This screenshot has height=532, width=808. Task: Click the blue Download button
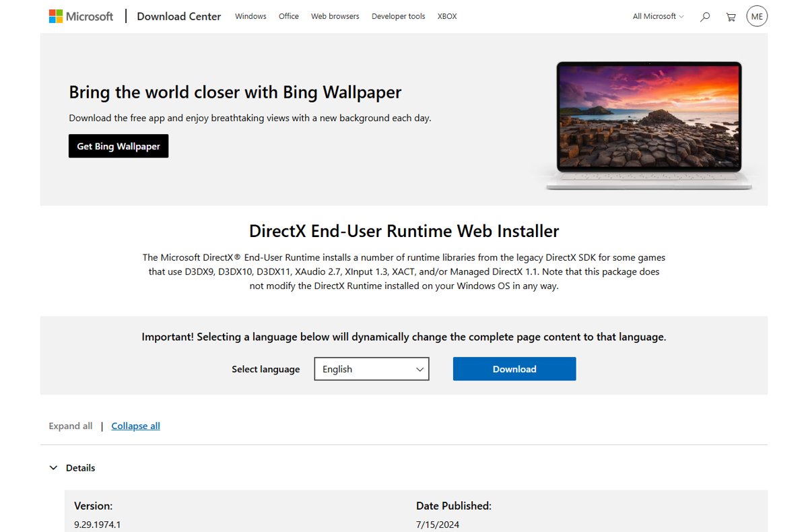coord(514,369)
